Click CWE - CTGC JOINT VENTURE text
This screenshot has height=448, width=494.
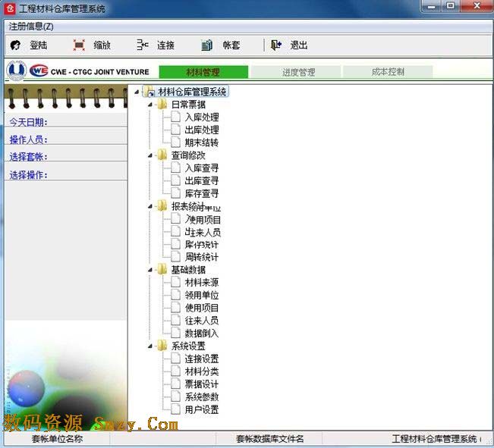point(99,72)
